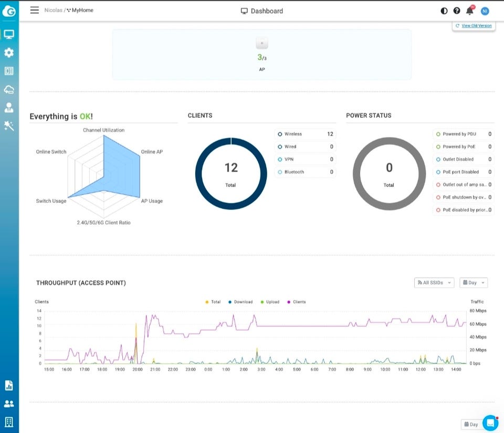Click the 3/3 AP count
The image size is (504, 433).
(x=261, y=58)
